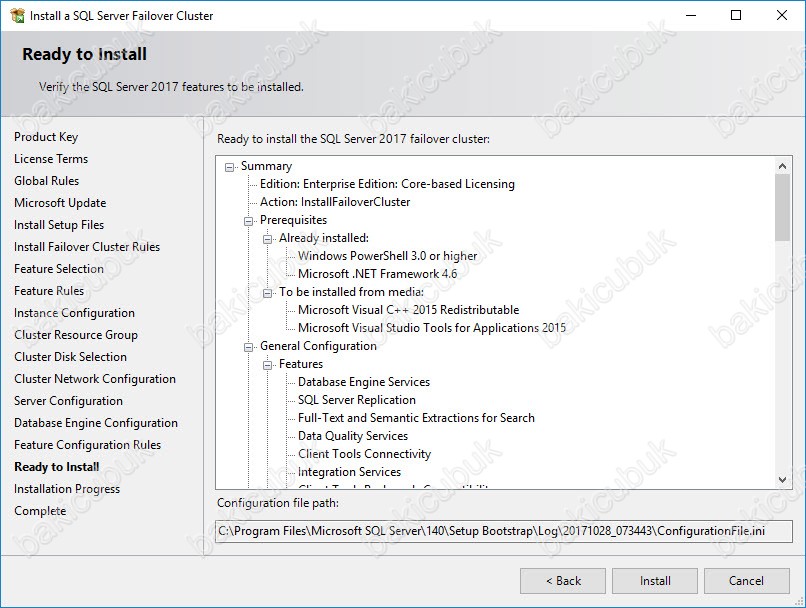Open the Cluster Resource Group step
Image resolution: width=806 pixels, height=608 pixels.
point(76,335)
